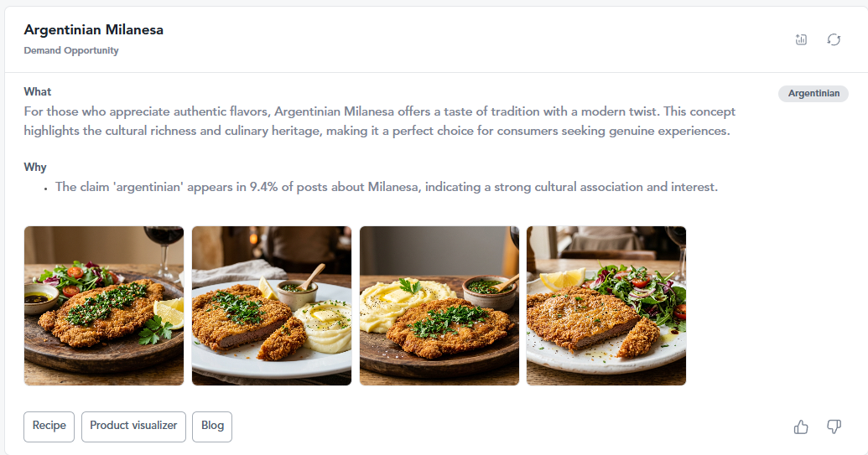The image size is (868, 455).
Task: Open first milanesa image with salad and wine
Action: click(x=104, y=306)
